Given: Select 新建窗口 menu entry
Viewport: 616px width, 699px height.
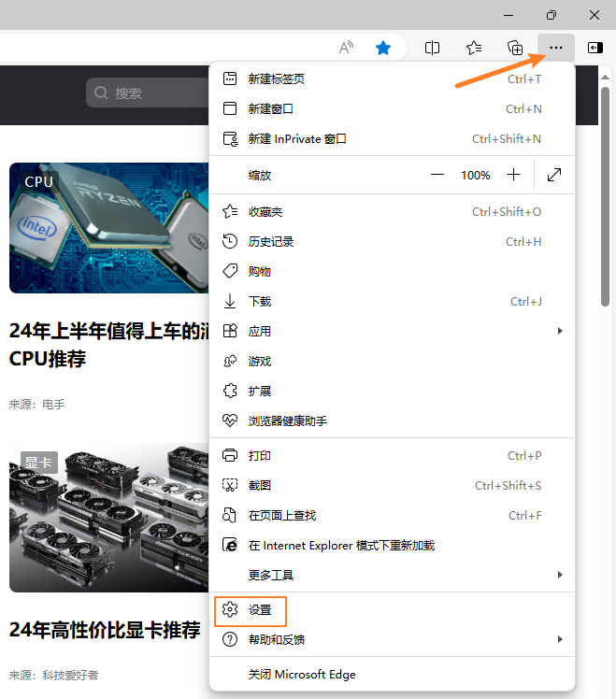Looking at the screenshot, I should [x=392, y=108].
